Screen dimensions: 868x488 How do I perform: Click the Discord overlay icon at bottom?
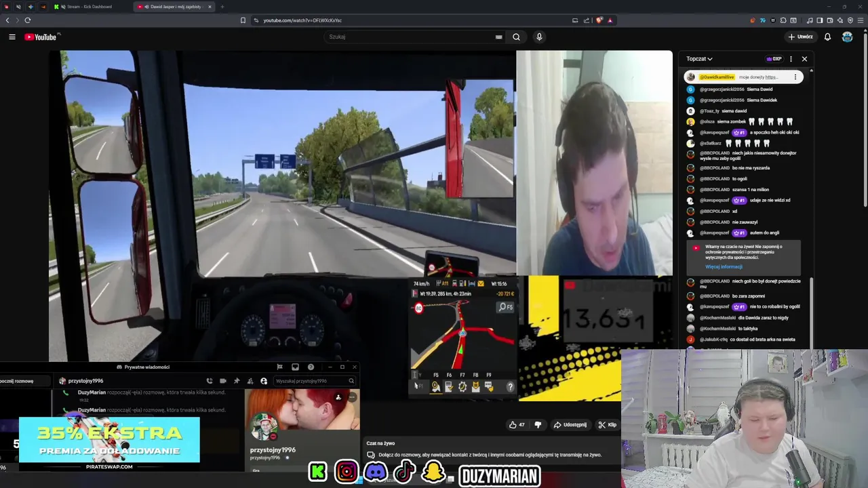coord(376,472)
